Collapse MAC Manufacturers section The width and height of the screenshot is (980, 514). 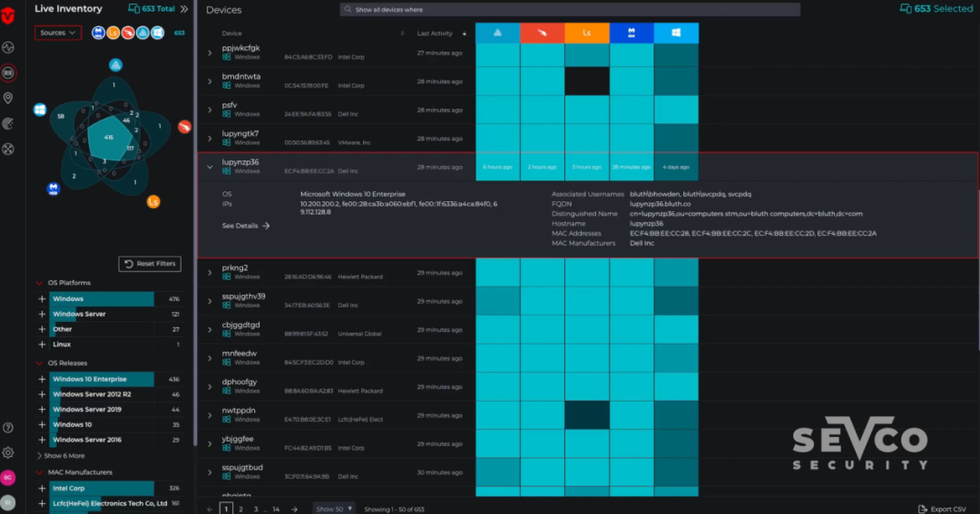(39, 472)
